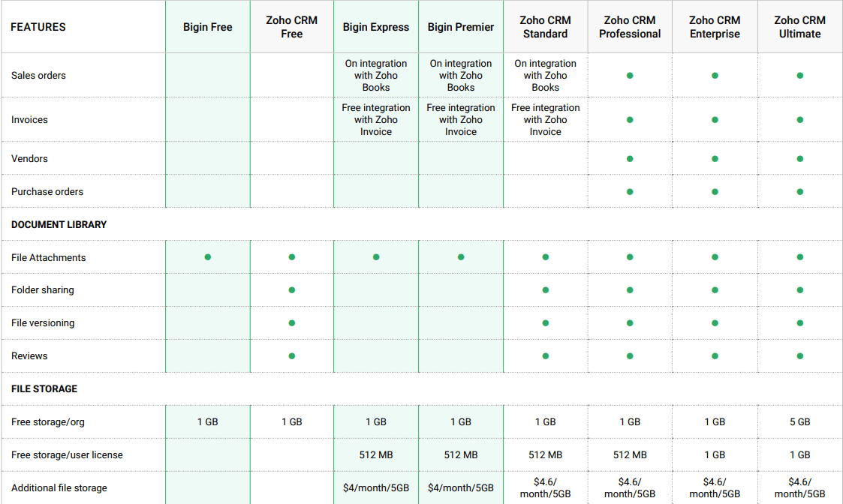Toggle the Reviews dot under Zoho CRM Free
843x504 pixels.
[291, 355]
